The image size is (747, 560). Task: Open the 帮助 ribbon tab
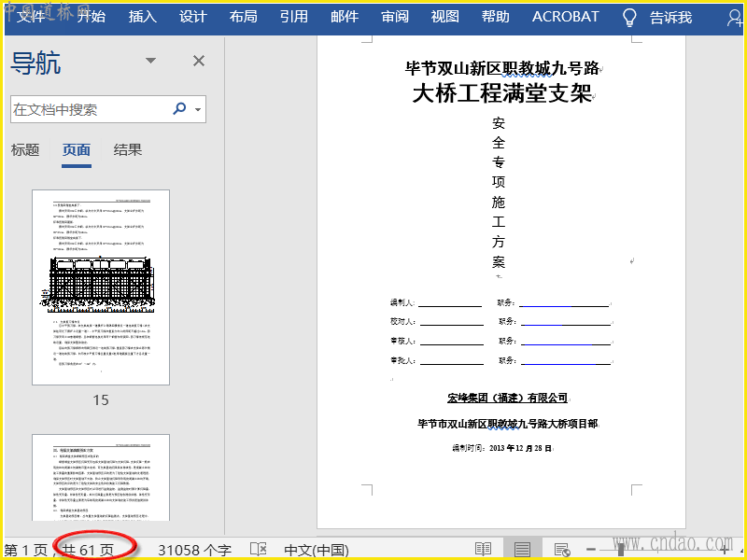pos(496,17)
